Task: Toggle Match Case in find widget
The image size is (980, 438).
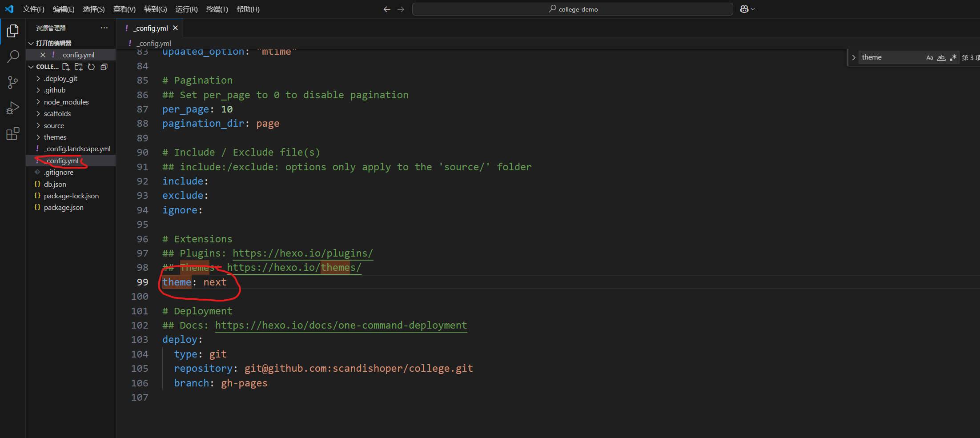Action: [929, 57]
